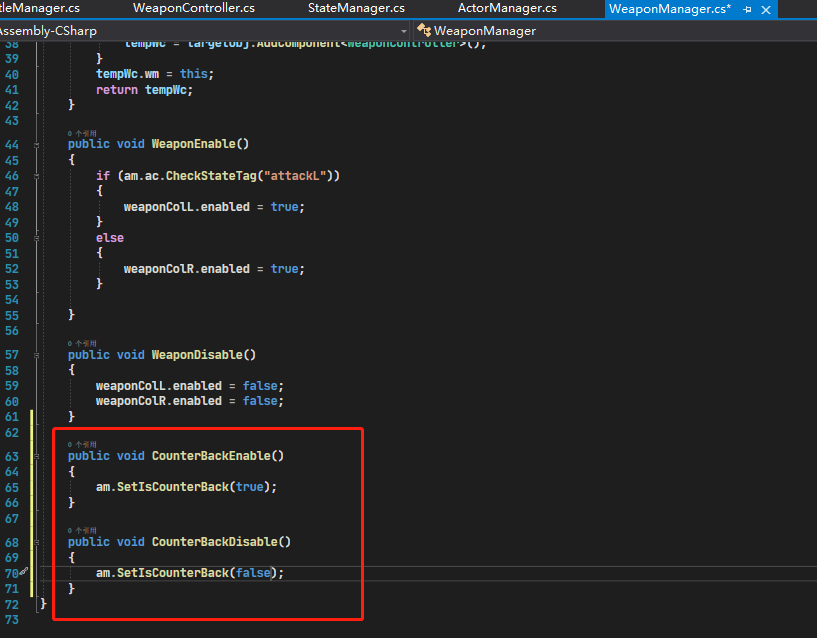817x638 pixels.
Task: Switch to the ActorManager.cs tab
Action: pyautogui.click(x=507, y=8)
